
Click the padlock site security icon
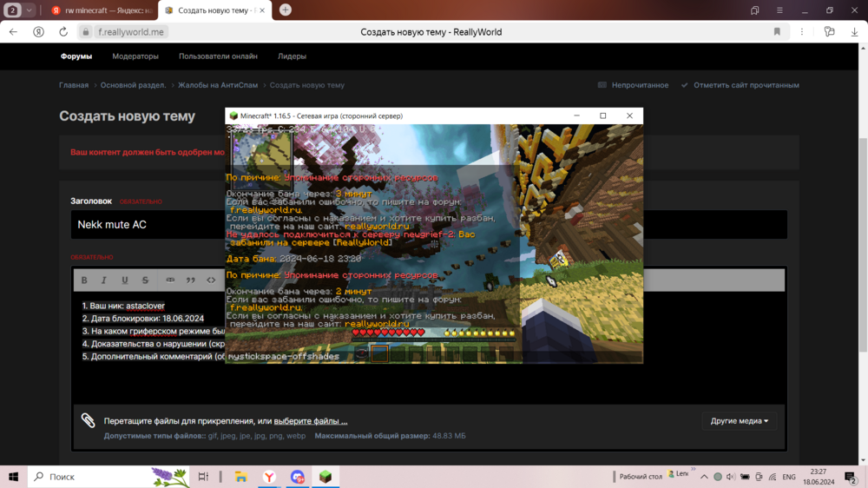pyautogui.click(x=86, y=32)
